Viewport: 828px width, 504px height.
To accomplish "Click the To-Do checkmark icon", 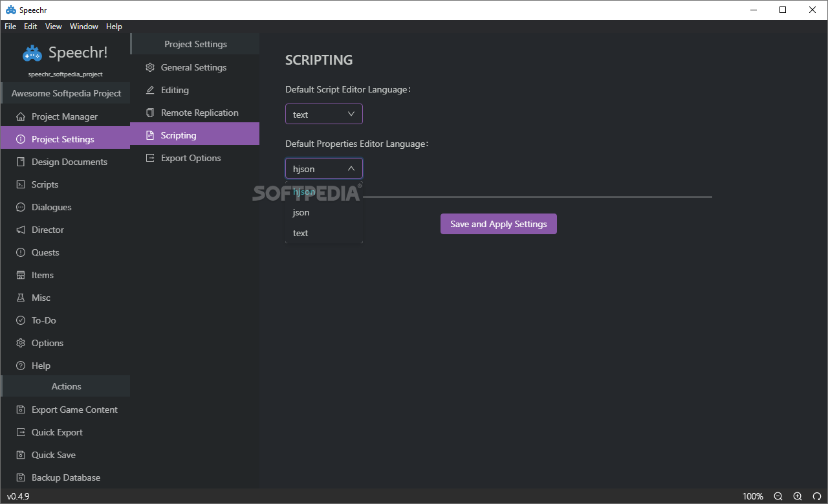I will coord(20,320).
